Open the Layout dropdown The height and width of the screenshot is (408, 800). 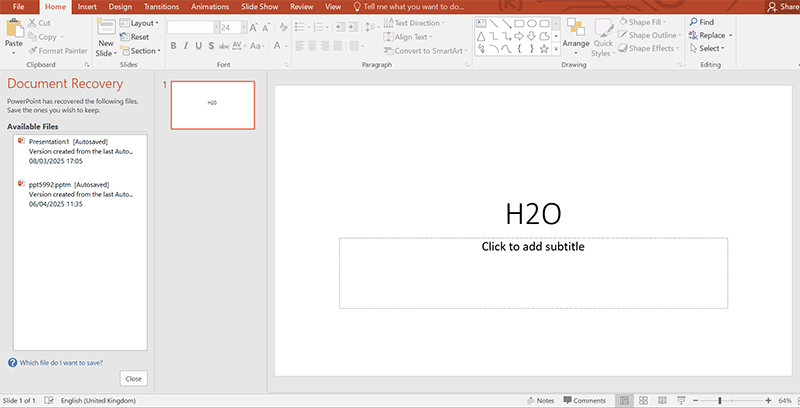click(139, 23)
